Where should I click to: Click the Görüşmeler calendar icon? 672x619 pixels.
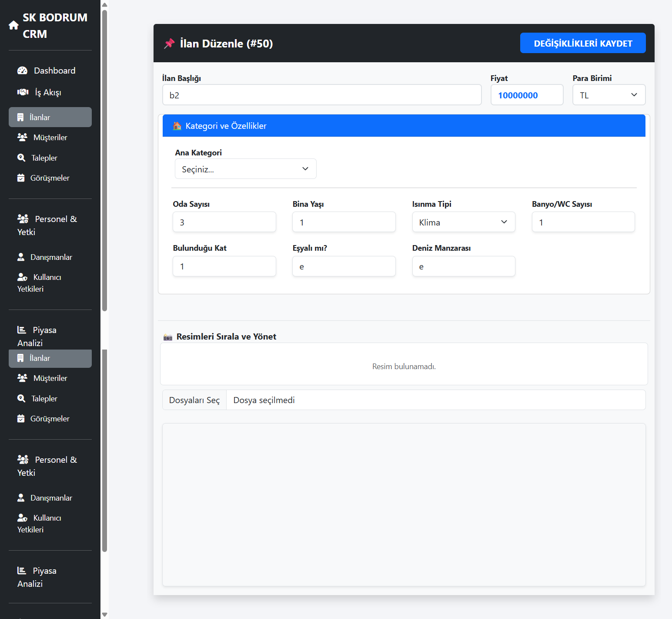[x=21, y=178]
